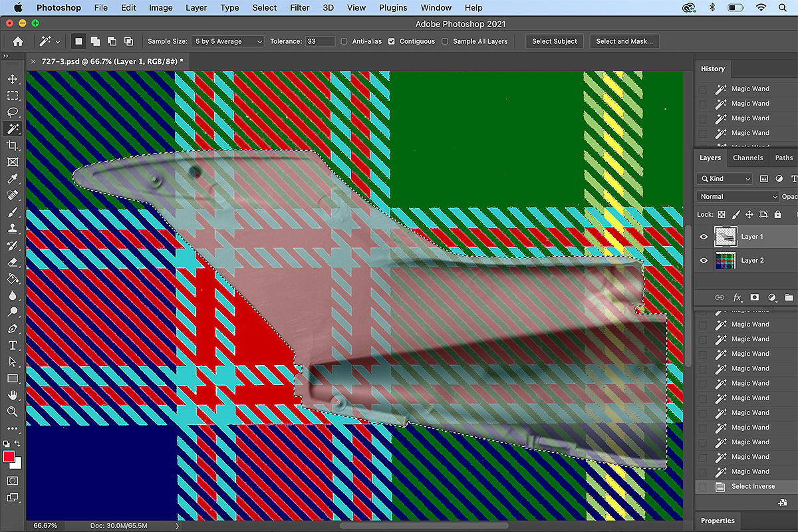Select the Move tool

pos(13,79)
